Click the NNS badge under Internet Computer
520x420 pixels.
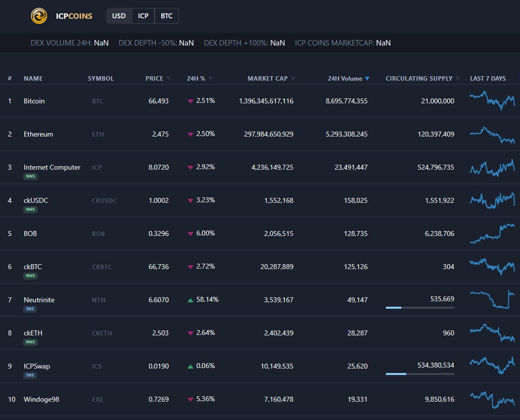pyautogui.click(x=30, y=176)
